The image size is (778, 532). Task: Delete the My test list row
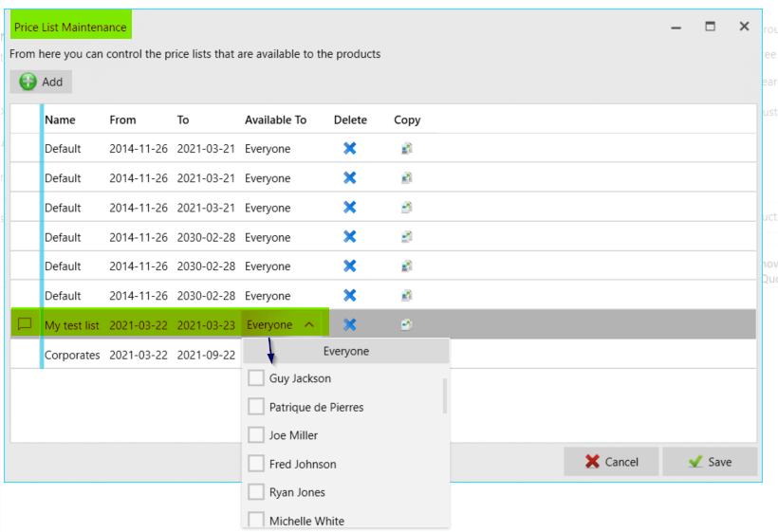point(349,324)
